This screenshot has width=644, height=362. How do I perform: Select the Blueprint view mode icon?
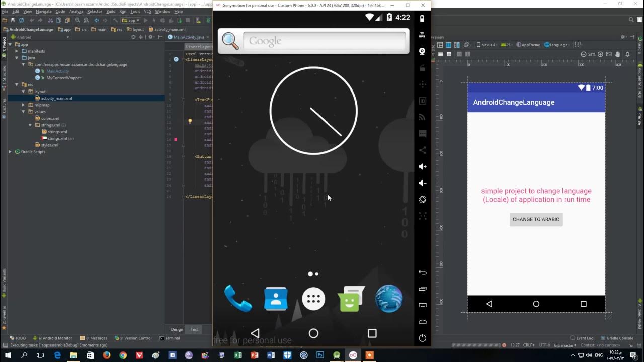(448, 45)
